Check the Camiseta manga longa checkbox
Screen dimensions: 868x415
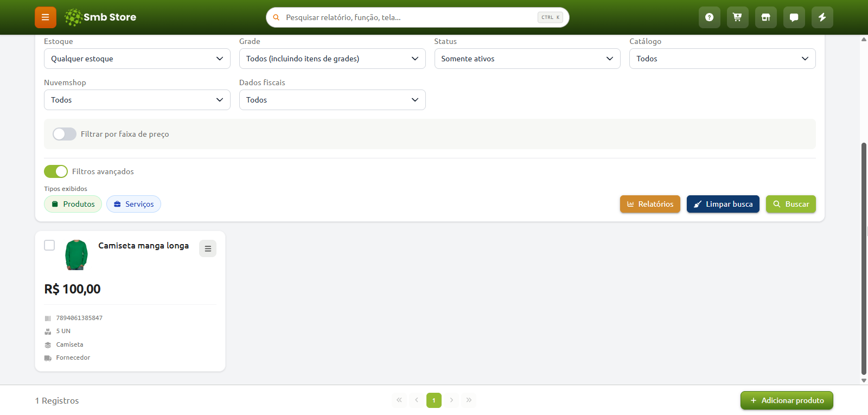[x=49, y=245]
